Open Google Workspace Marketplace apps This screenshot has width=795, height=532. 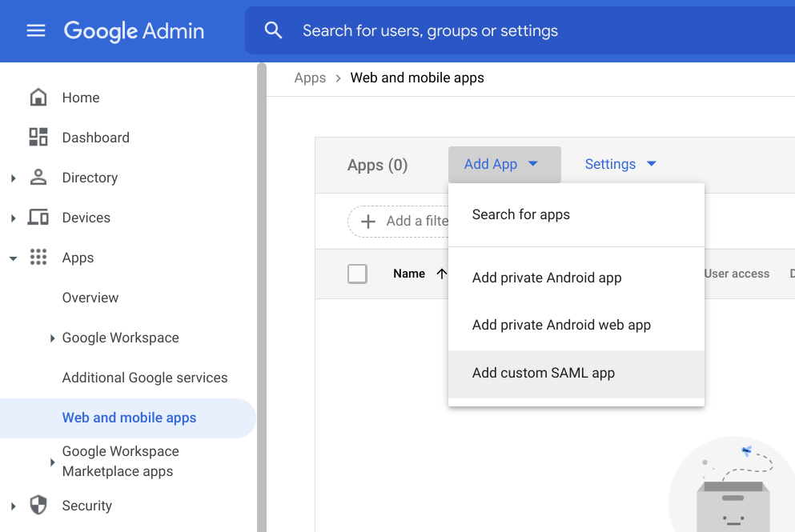121,461
